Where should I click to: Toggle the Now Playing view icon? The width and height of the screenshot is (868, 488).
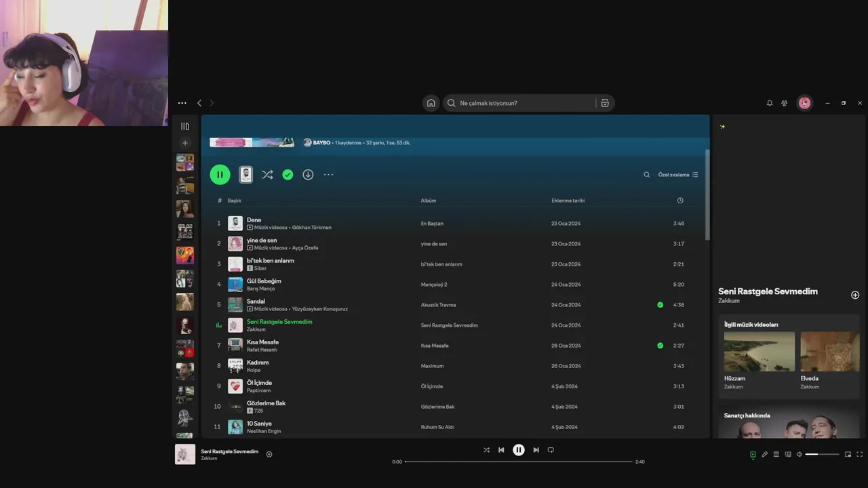[x=753, y=454]
